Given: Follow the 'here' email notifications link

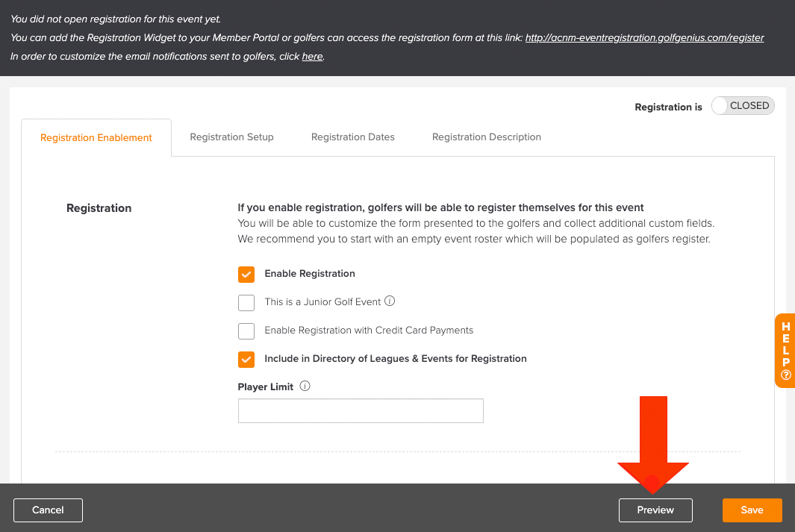Looking at the screenshot, I should point(312,56).
